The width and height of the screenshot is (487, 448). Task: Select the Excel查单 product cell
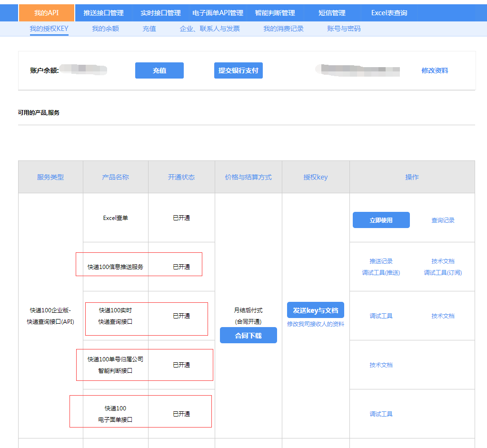[116, 218]
